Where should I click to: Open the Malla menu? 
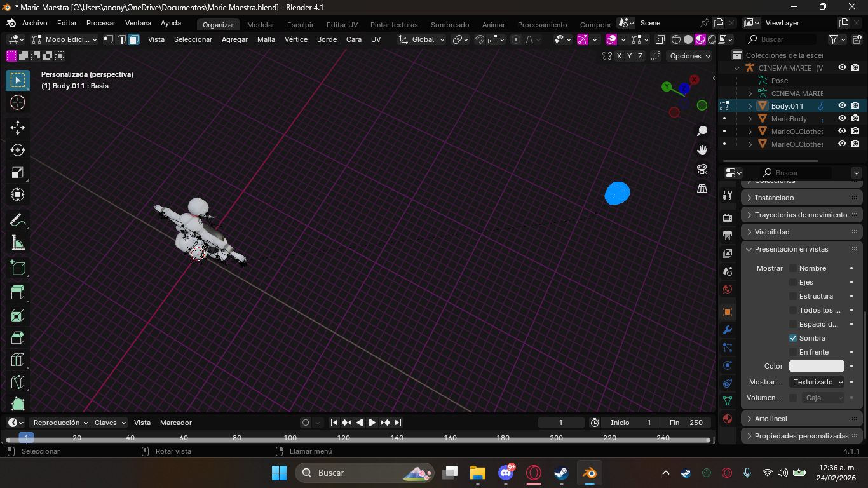(x=266, y=39)
